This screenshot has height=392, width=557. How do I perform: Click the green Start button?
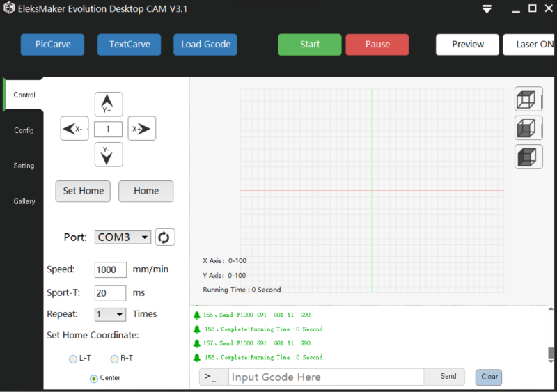coord(310,45)
